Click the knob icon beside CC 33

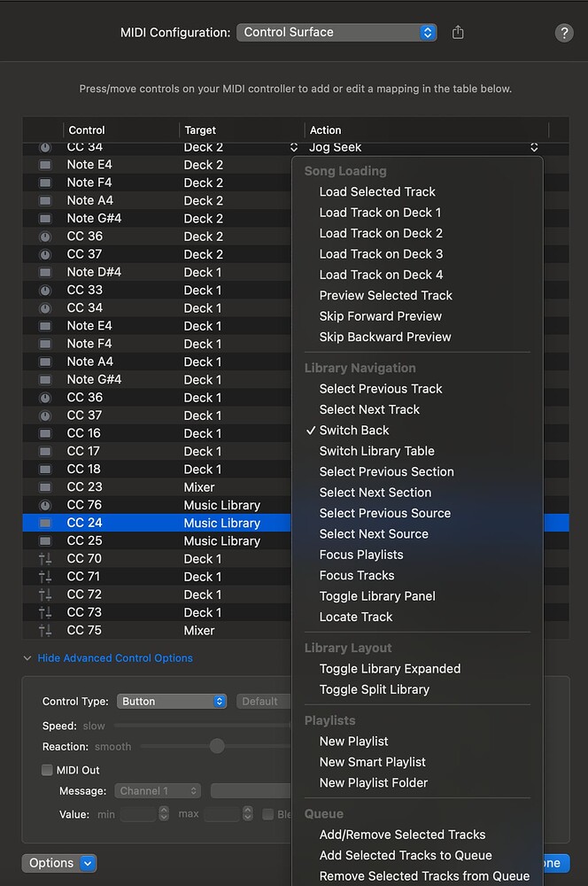[44, 290]
